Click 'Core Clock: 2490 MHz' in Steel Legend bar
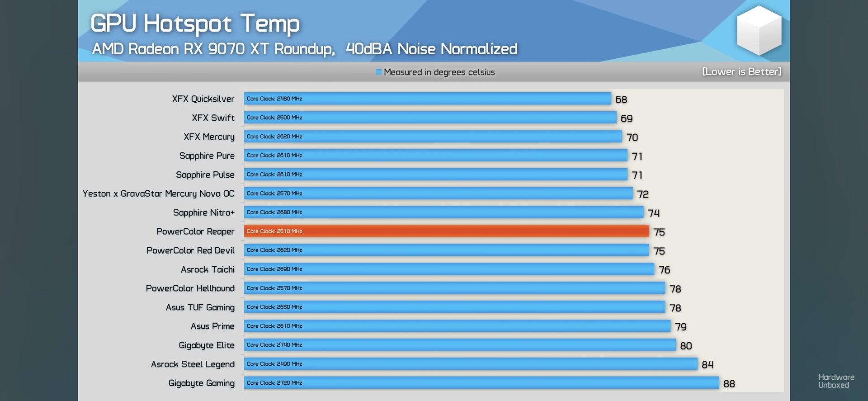868x401 pixels. pyautogui.click(x=274, y=364)
